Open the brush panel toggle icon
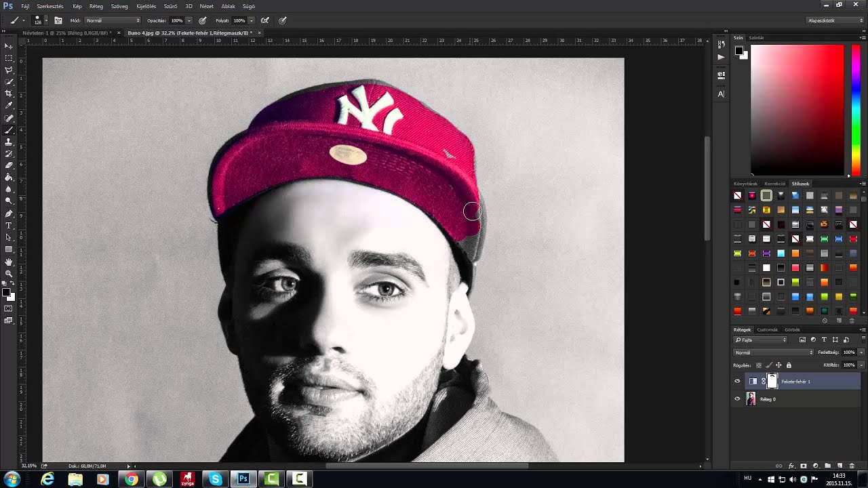The height and width of the screenshot is (488, 868). pos(58,20)
